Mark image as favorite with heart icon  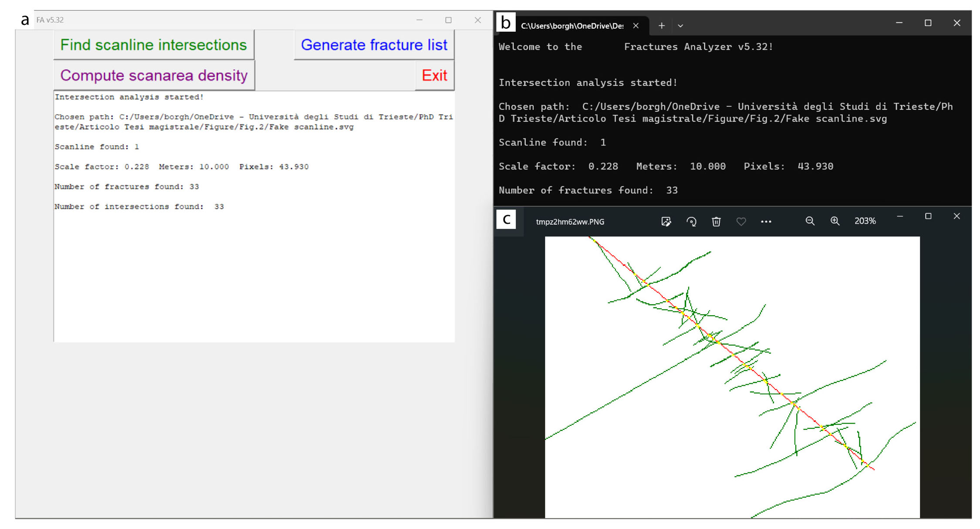[741, 222]
